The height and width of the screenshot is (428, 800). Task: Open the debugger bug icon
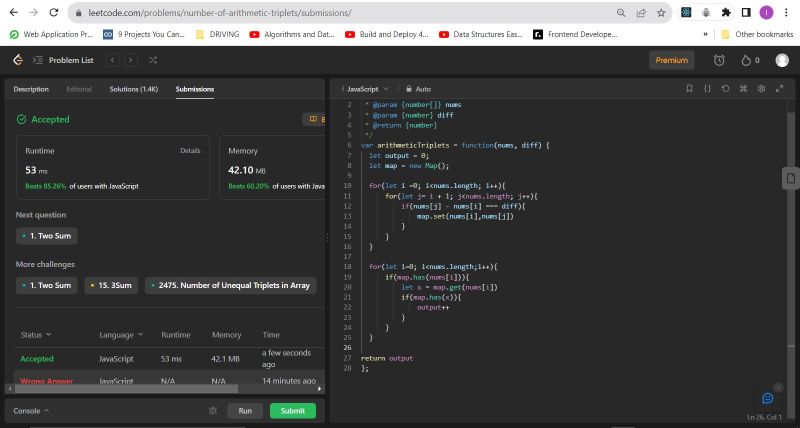(212, 410)
